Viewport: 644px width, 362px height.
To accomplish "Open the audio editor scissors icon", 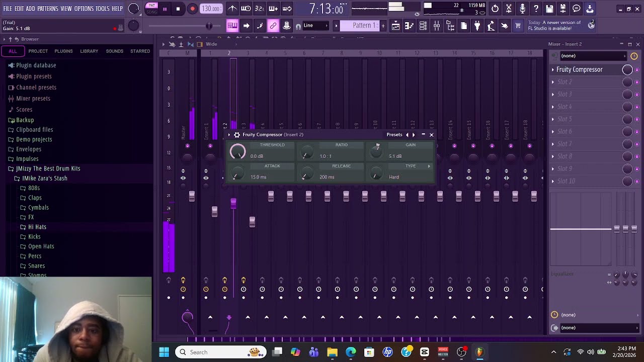I will (x=509, y=9).
